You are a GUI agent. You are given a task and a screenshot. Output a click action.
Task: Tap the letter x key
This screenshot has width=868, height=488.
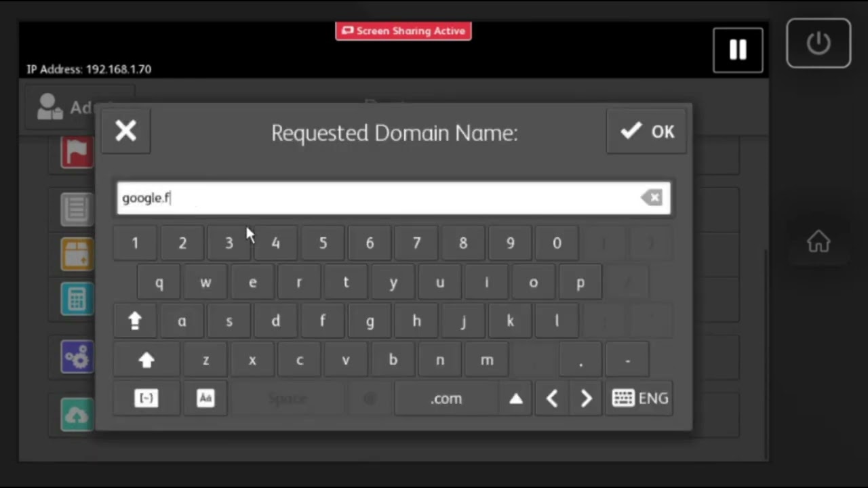click(x=252, y=361)
